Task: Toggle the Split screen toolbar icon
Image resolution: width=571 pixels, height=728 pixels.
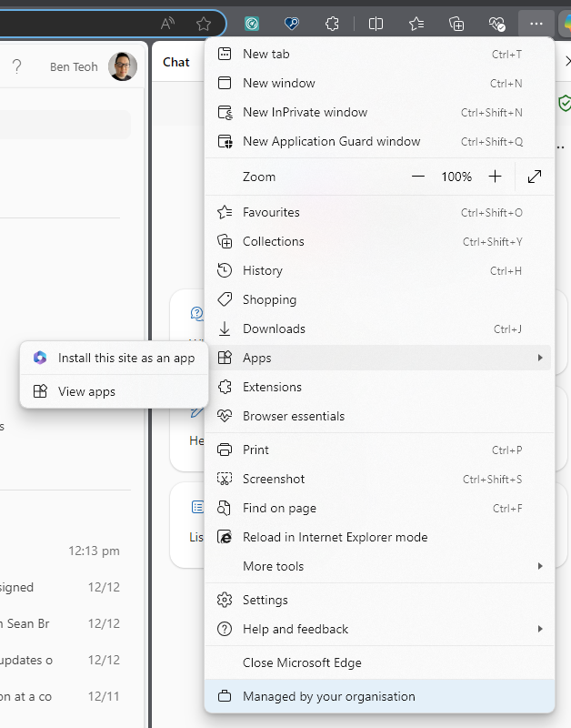Action: (376, 24)
